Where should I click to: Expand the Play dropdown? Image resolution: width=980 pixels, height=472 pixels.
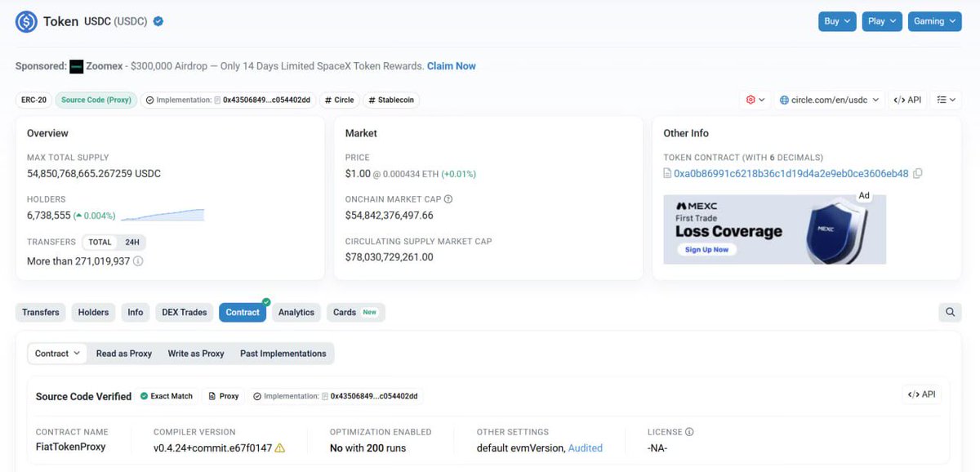coord(882,21)
